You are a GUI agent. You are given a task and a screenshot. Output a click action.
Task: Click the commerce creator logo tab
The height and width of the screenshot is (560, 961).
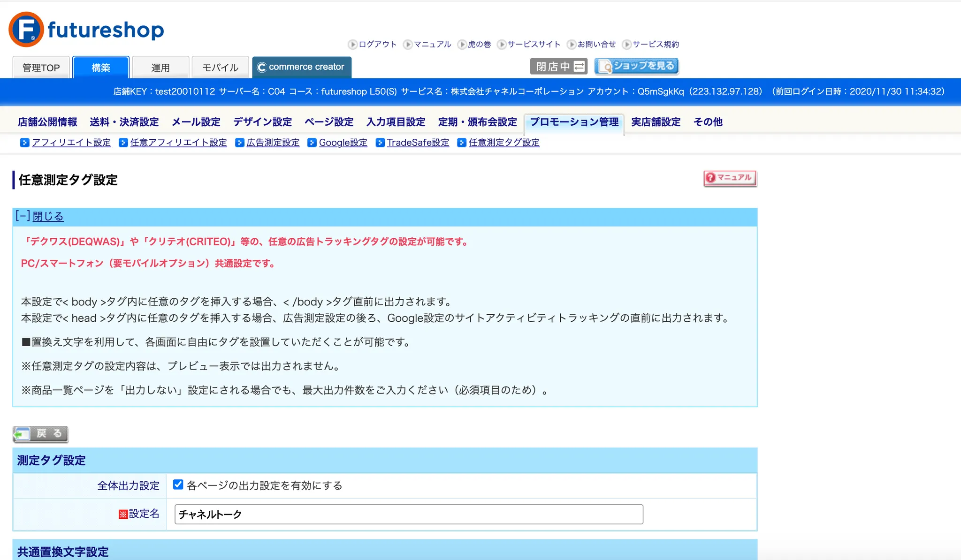(302, 67)
